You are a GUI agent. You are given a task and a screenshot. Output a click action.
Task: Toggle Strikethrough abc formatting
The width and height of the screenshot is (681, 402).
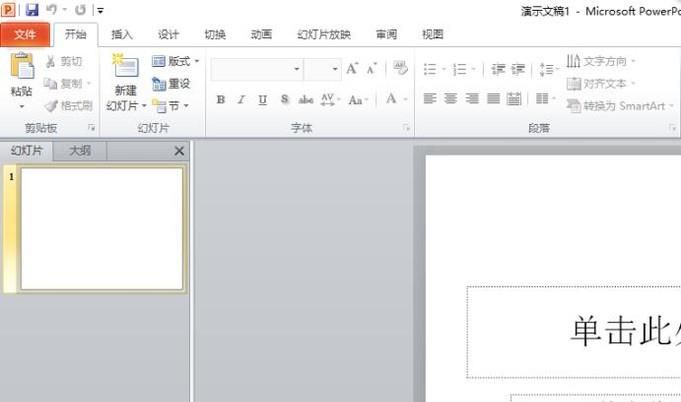[306, 99]
